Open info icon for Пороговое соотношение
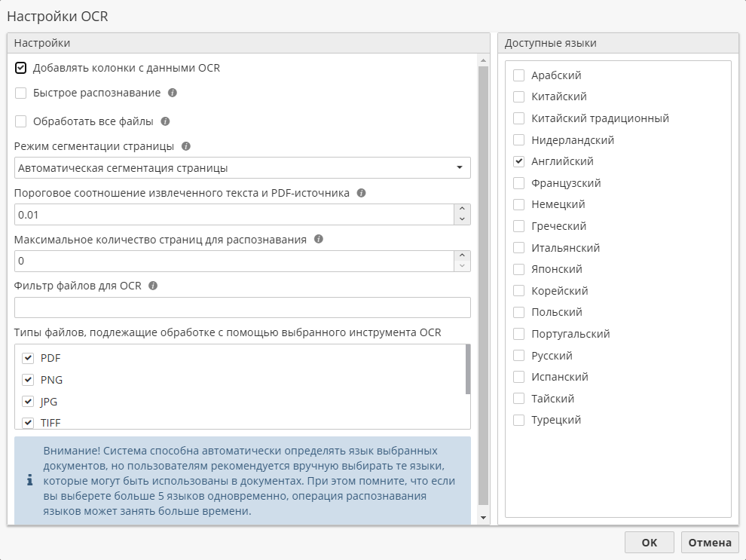The width and height of the screenshot is (746, 560). point(361,193)
